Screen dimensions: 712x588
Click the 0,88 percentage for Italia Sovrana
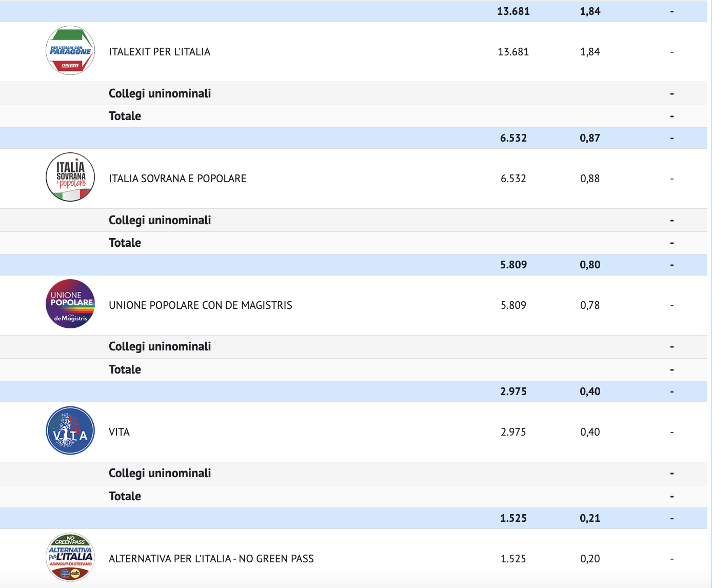590,179
